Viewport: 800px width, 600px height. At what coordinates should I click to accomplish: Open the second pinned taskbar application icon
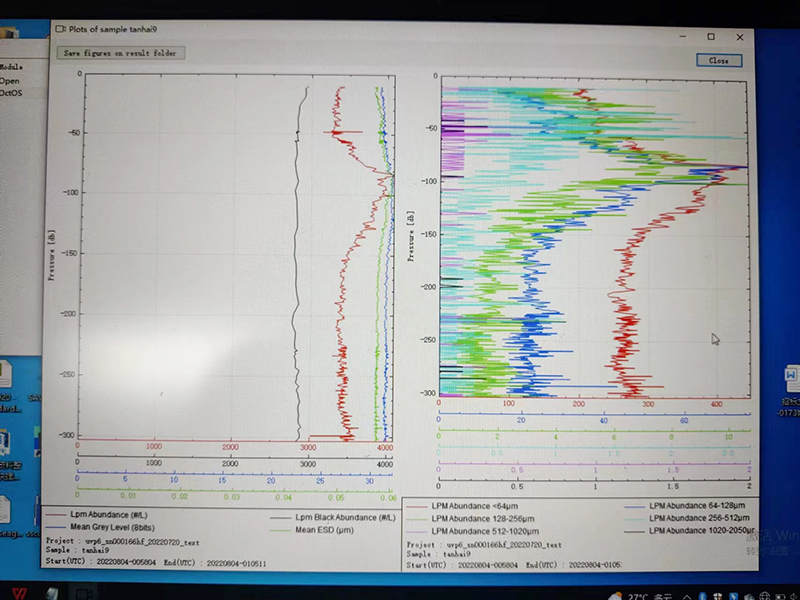pos(52,593)
